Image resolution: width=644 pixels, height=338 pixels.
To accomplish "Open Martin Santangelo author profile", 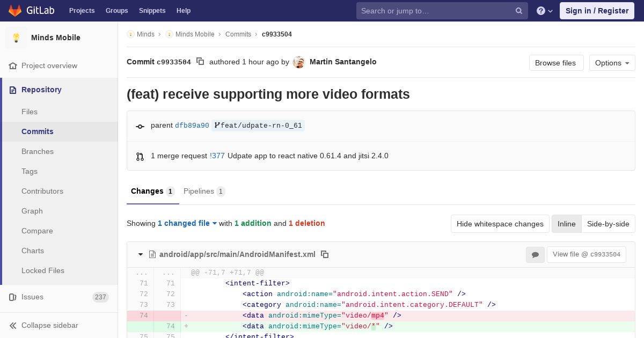I will (343, 62).
